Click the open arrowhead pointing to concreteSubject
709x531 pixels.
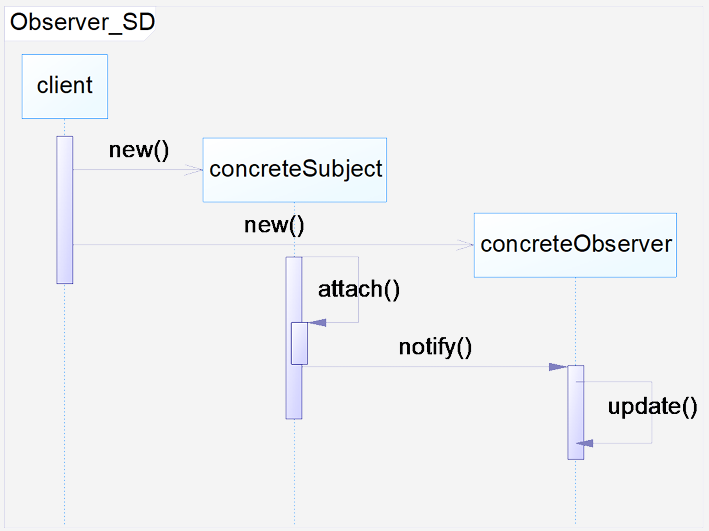194,170
